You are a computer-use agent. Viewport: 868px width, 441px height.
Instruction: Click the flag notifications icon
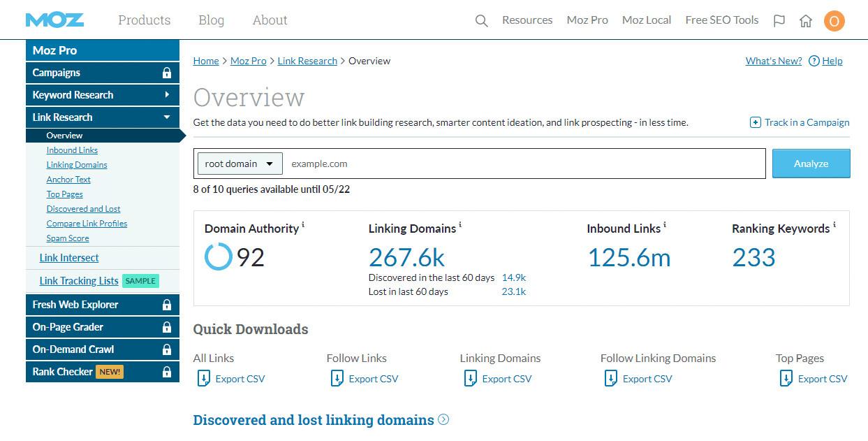coord(779,20)
